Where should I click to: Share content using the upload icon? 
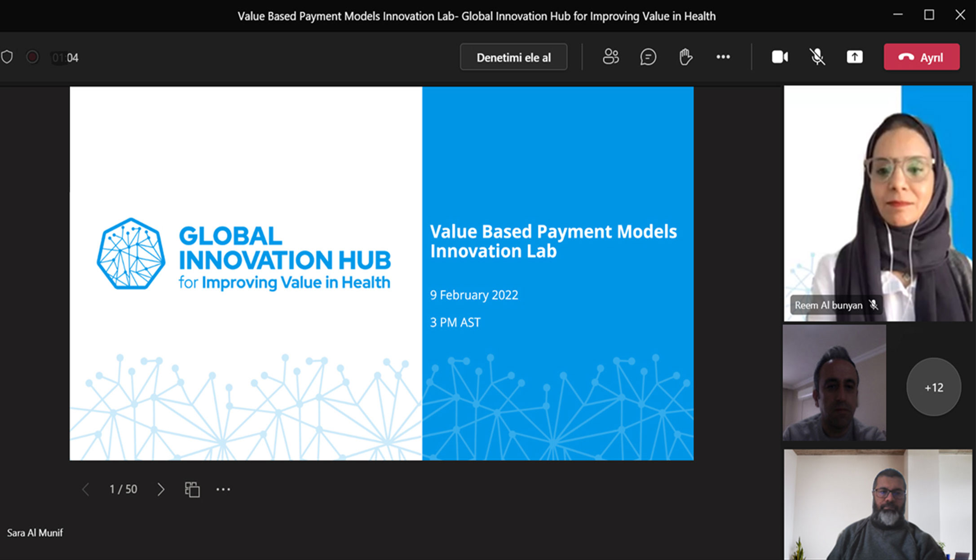pos(855,57)
